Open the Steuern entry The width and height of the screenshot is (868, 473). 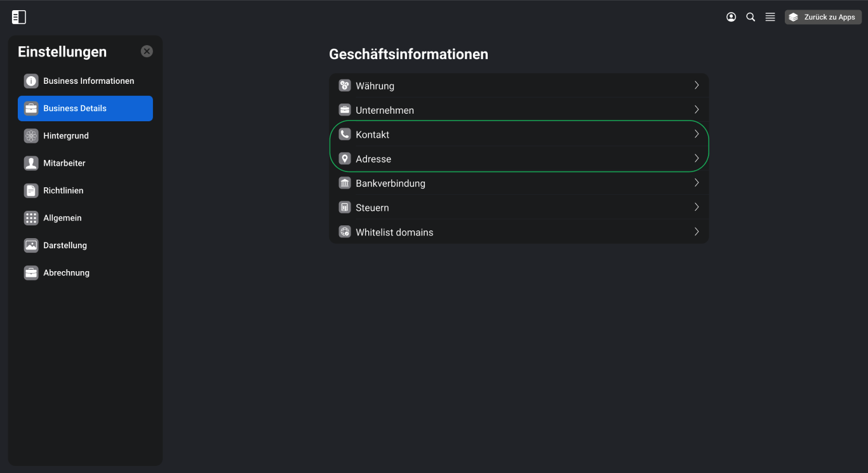[x=519, y=208]
